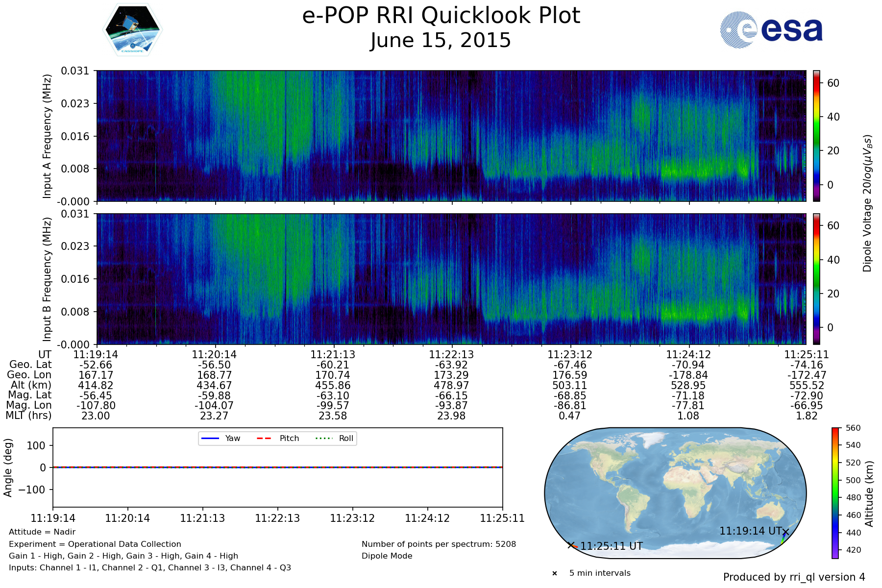
Task: Click the CASSIOPE satellite hexagon logo
Action: click(x=132, y=30)
